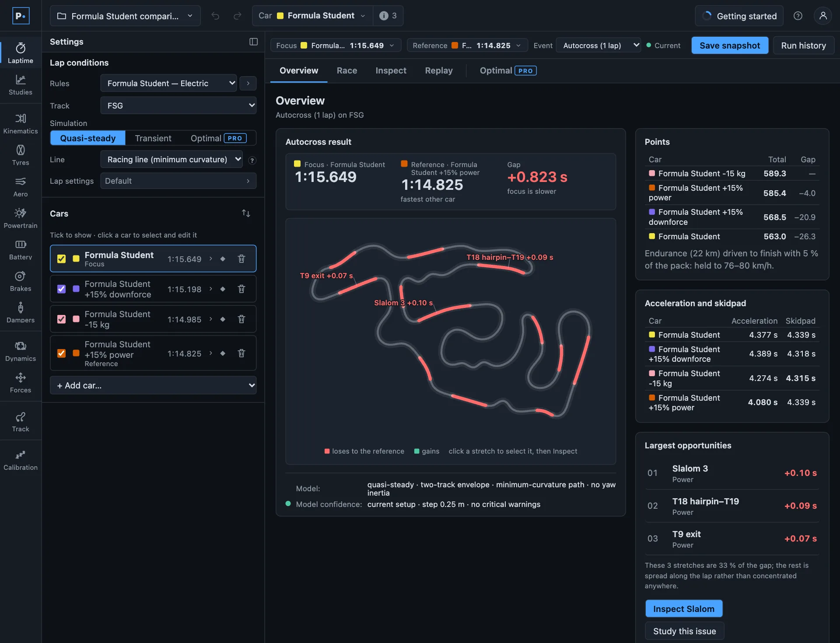
Task: Open the Track editor section
Action: tap(21, 422)
